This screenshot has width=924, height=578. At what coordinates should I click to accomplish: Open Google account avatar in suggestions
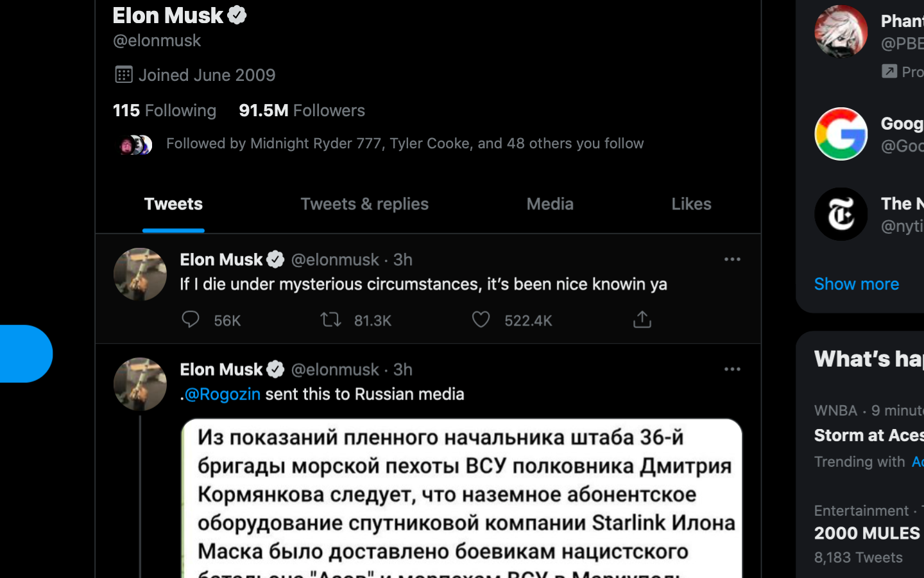[841, 134]
